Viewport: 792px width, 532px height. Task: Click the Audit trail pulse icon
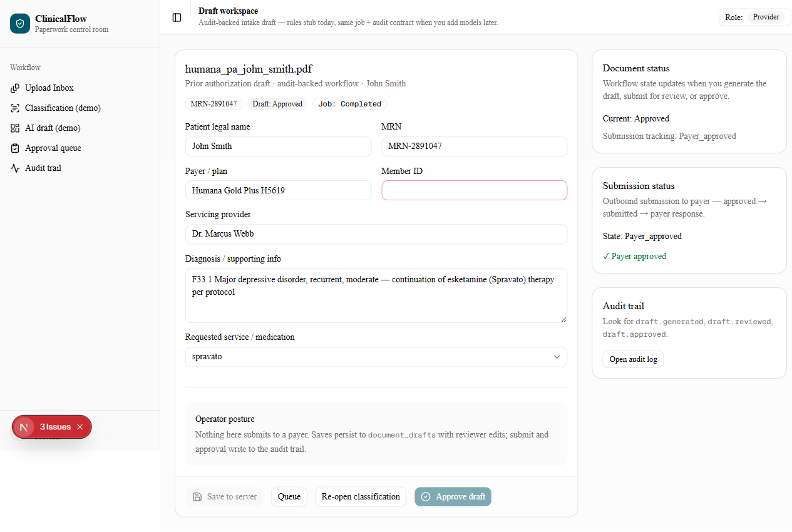(15, 168)
